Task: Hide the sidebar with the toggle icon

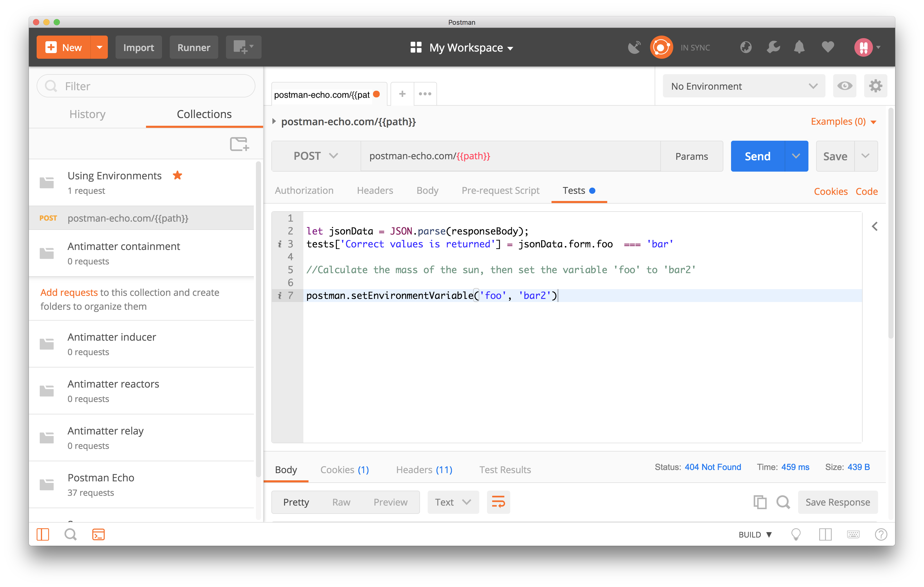Action: click(43, 534)
